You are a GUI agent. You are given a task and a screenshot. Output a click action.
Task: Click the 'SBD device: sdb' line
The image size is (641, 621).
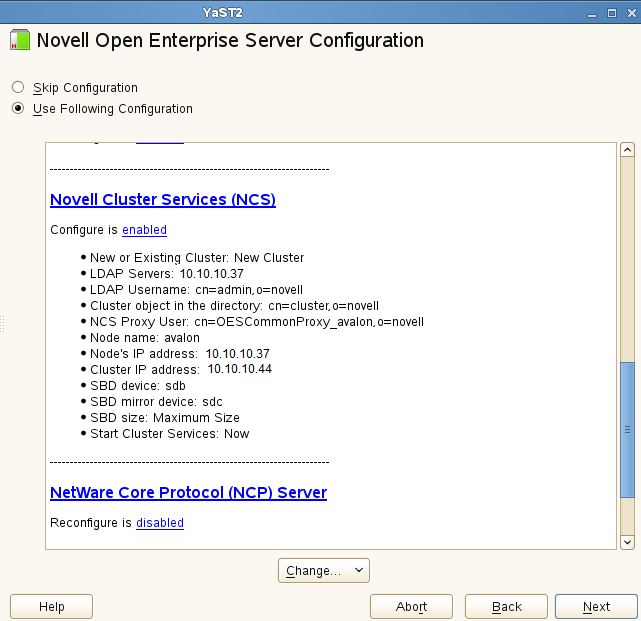[x=138, y=386]
